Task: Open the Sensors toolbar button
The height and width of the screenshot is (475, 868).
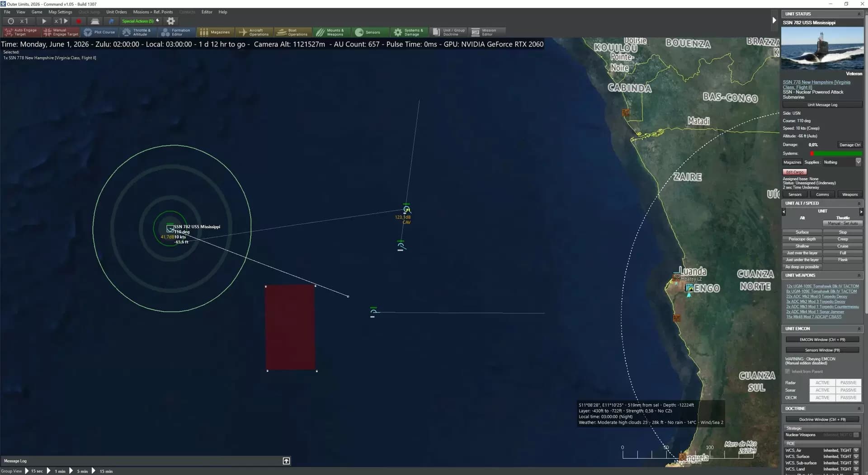Action: click(368, 32)
